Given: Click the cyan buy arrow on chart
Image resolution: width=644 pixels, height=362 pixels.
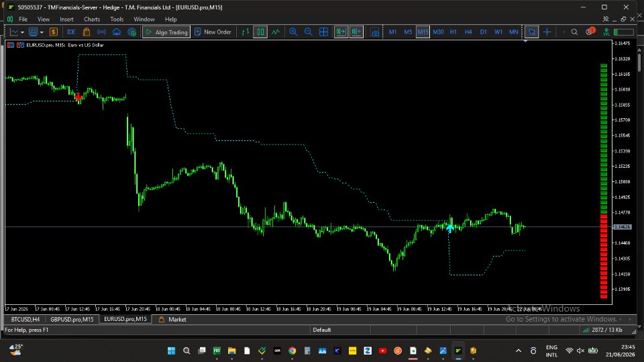Looking at the screenshot, I should pos(451,229).
